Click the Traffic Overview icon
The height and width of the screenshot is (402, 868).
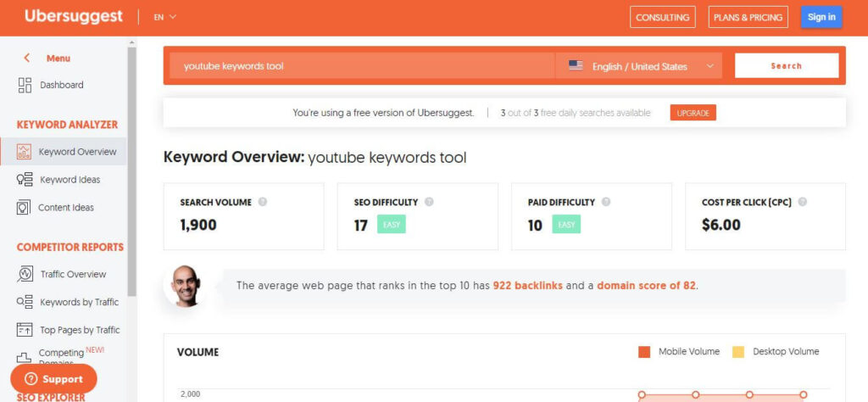click(25, 274)
